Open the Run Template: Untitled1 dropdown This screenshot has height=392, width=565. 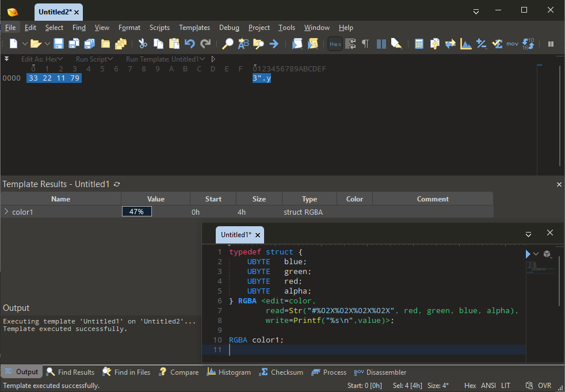[x=165, y=59]
